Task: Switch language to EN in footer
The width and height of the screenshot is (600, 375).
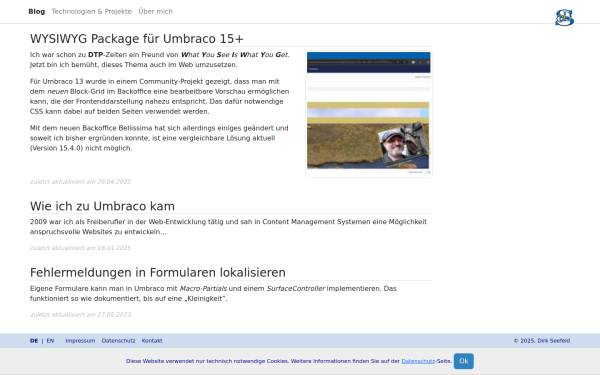Action: pyautogui.click(x=50, y=341)
